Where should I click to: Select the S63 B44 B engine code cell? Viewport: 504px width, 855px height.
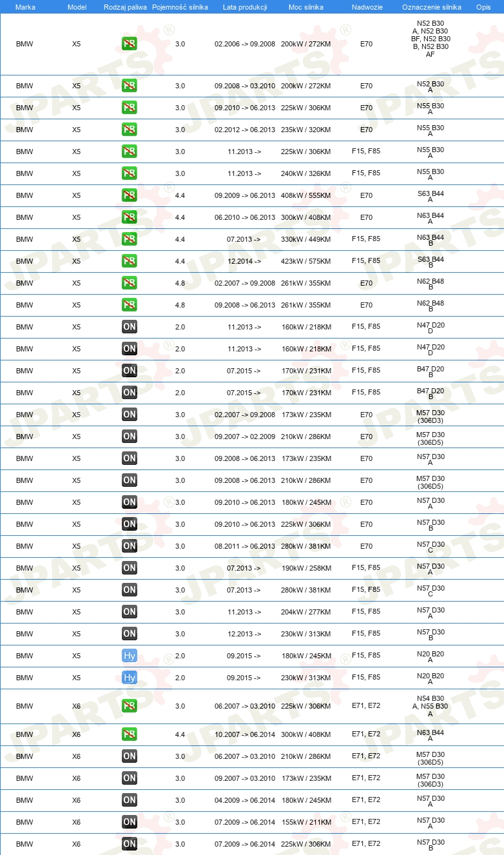tap(431, 262)
